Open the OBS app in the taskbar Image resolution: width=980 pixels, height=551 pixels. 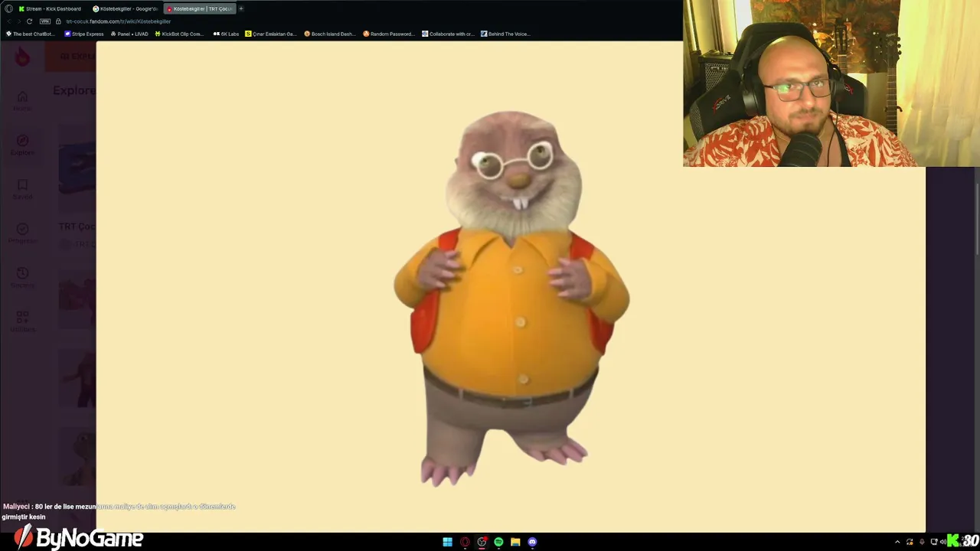482,542
